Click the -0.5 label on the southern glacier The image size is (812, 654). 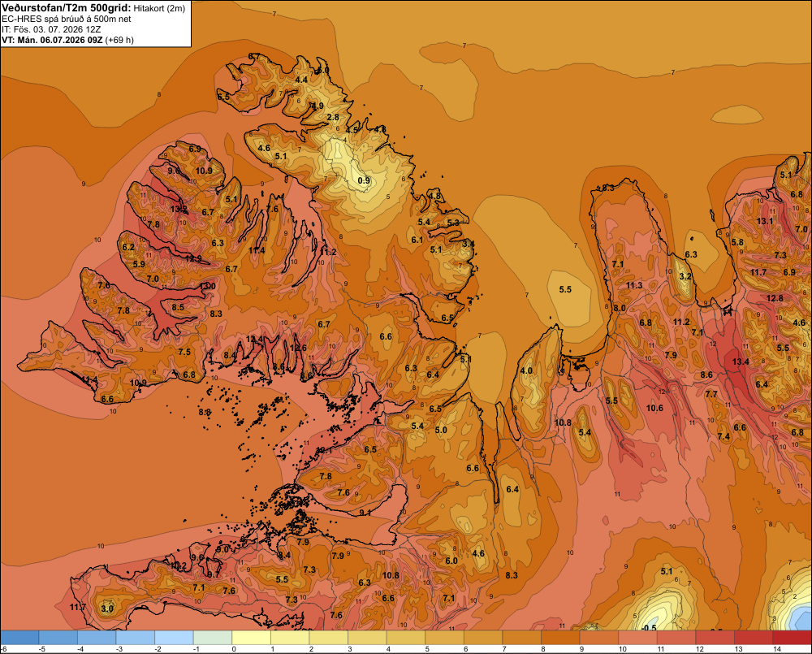coord(649,627)
